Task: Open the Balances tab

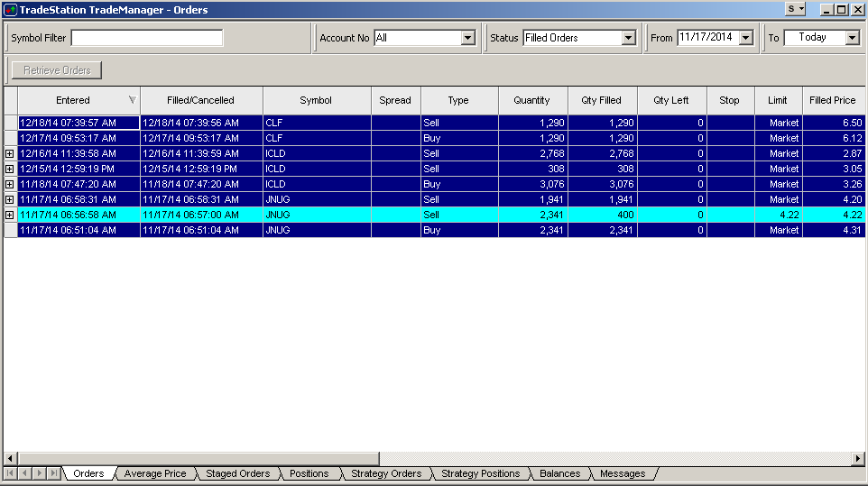Action: click(559, 473)
